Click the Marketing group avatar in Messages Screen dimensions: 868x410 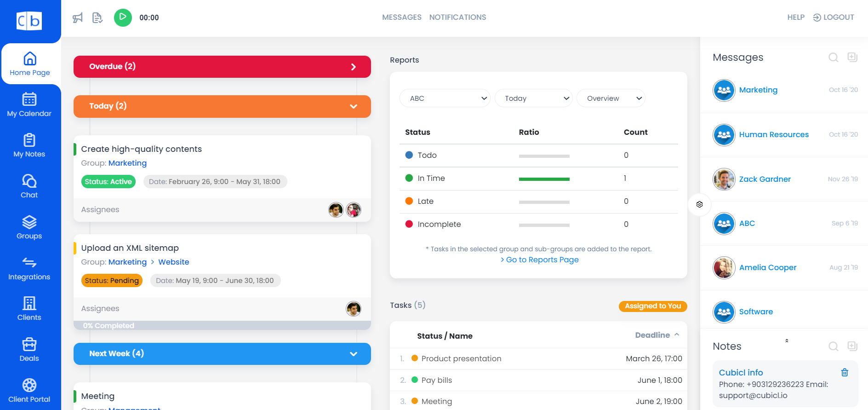click(724, 90)
